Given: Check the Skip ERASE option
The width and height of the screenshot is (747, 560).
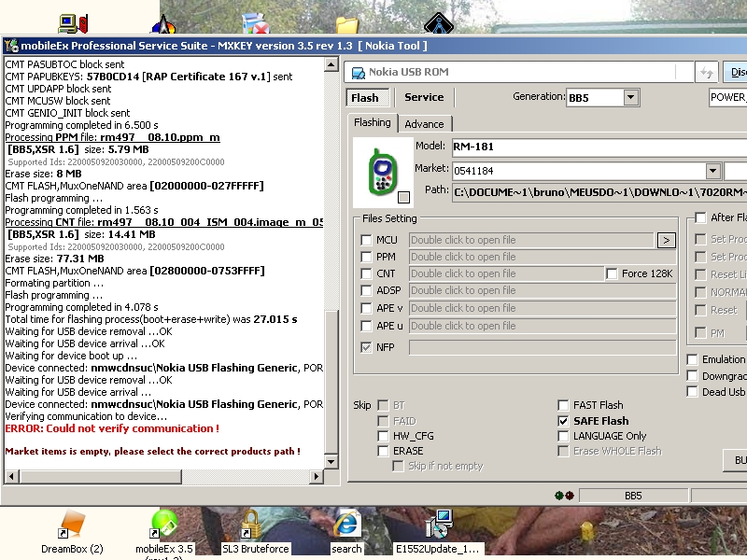Looking at the screenshot, I should pyautogui.click(x=383, y=451).
